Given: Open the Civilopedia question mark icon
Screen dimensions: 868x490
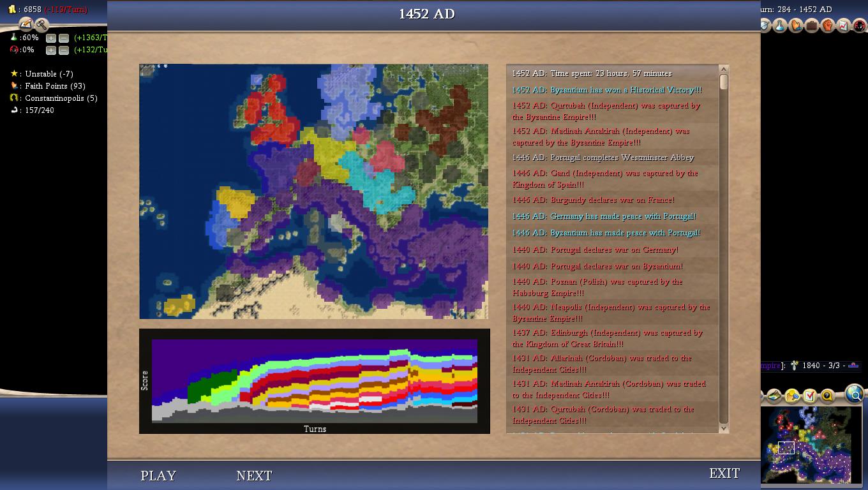Looking at the screenshot, I should tap(827, 396).
